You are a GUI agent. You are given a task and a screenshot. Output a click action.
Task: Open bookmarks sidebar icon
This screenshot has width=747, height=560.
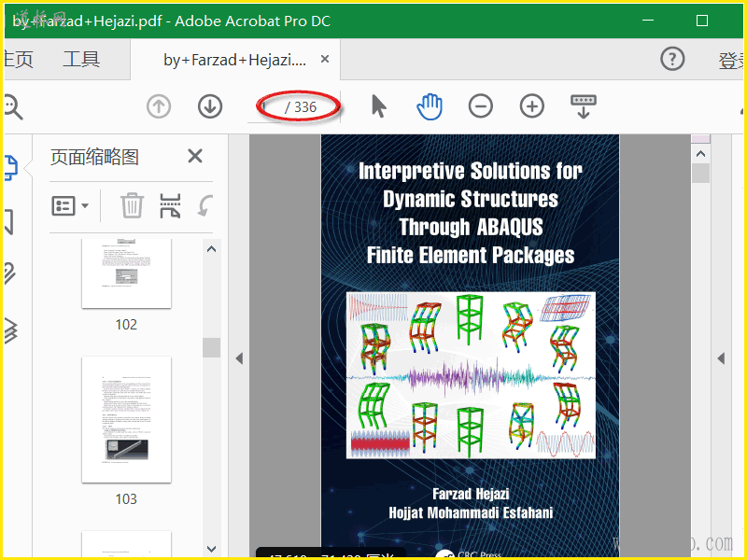click(x=9, y=222)
